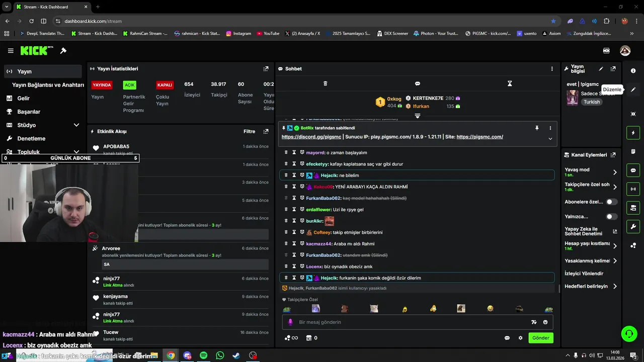This screenshot has width=644, height=362.
Task: Delete mayorrd's chat message
Action: click(286, 152)
